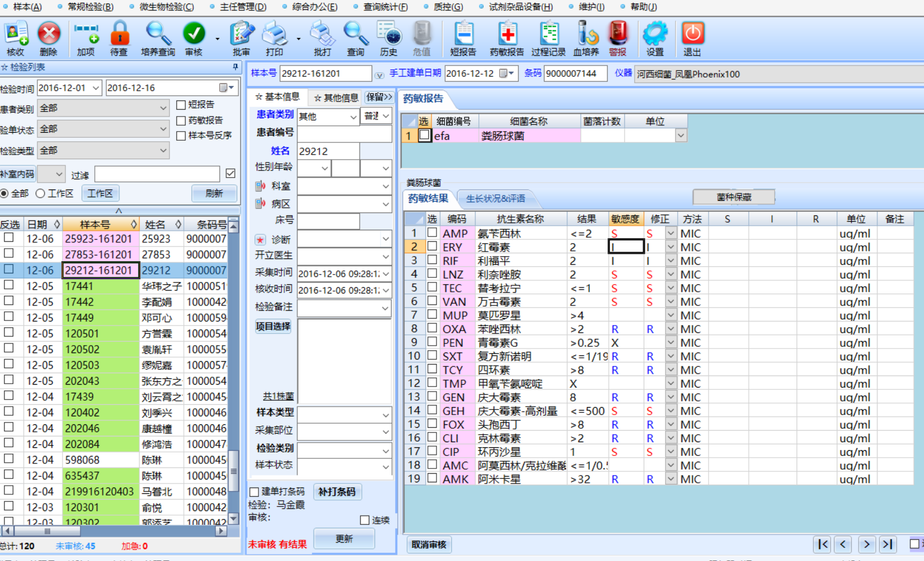Click the 科室 flag icon
The width and height of the screenshot is (924, 561).
[260, 186]
